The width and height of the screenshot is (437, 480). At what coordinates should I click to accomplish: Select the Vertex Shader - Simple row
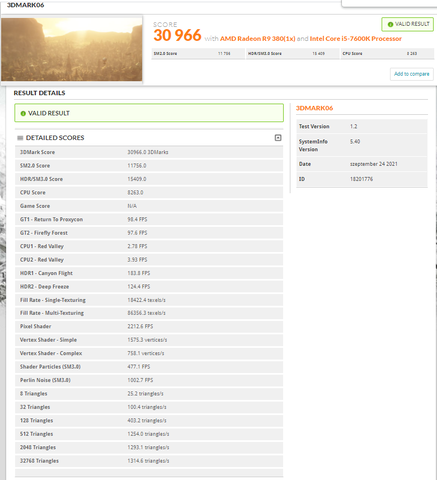[x=149, y=340]
